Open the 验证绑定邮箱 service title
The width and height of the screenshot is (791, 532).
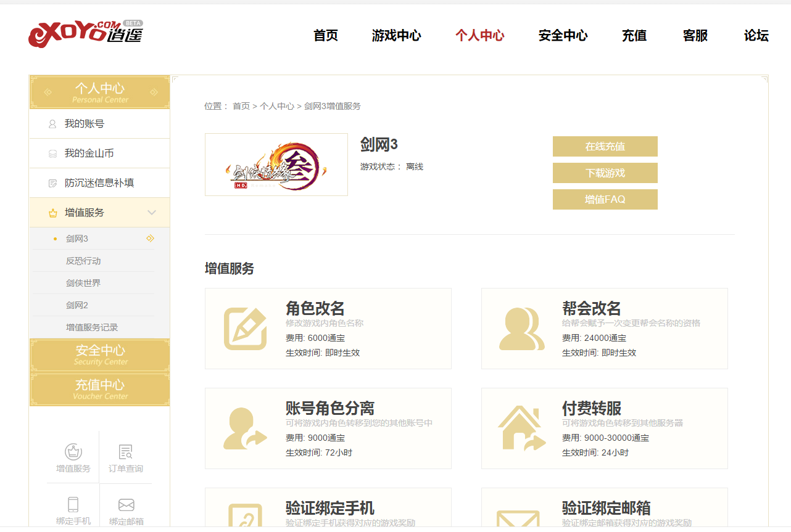click(607, 508)
